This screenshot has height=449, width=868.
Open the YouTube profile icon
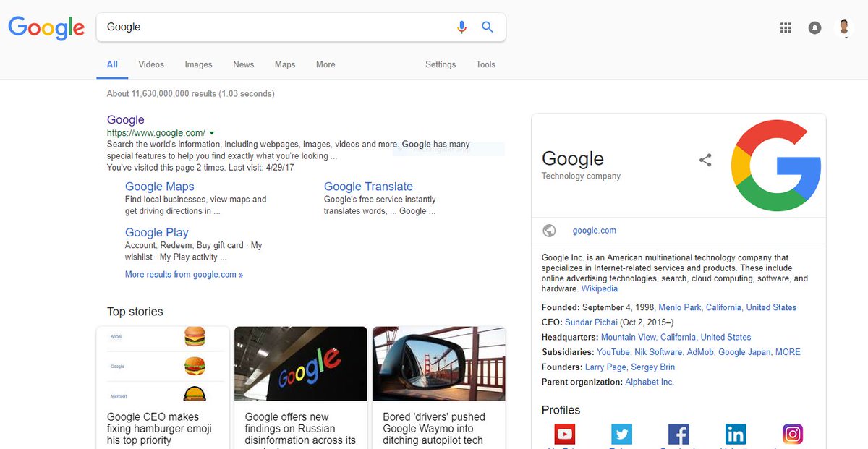click(564, 434)
